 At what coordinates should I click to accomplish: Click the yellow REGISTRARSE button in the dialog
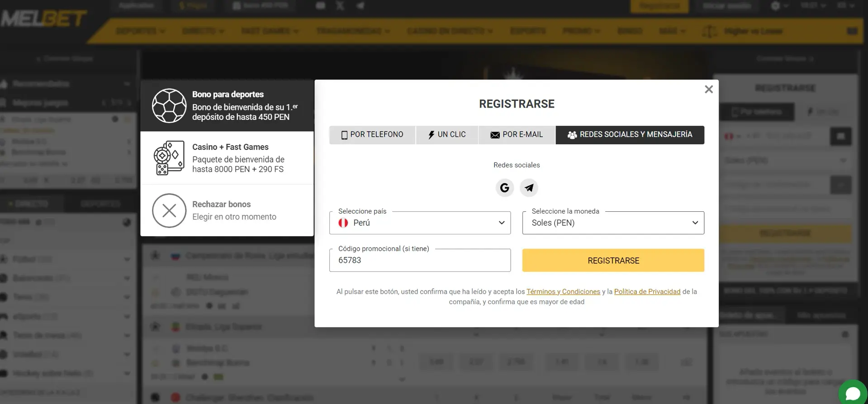(x=613, y=261)
